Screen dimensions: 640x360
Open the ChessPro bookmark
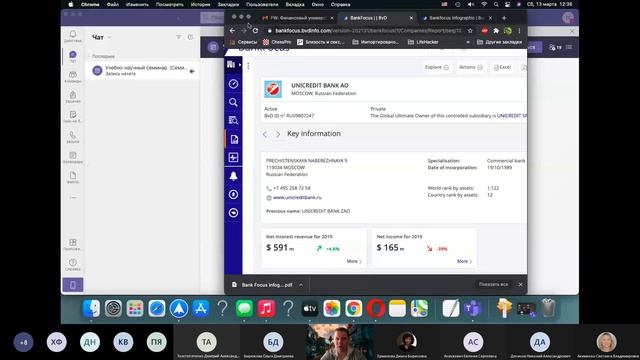pos(277,42)
